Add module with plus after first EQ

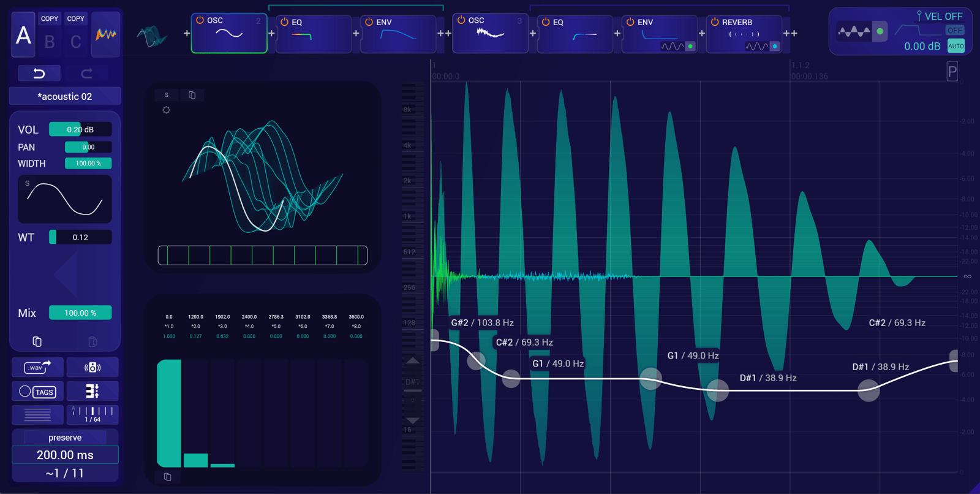[x=356, y=34]
